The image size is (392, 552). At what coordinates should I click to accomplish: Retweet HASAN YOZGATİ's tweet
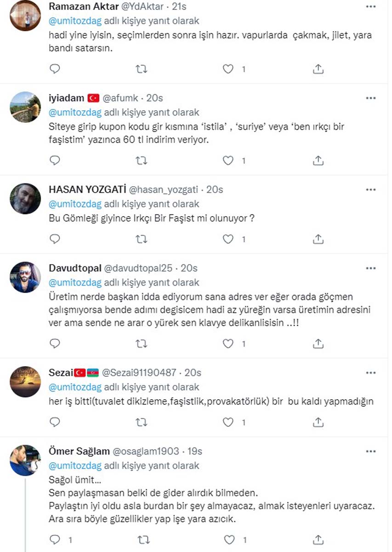coord(142,239)
